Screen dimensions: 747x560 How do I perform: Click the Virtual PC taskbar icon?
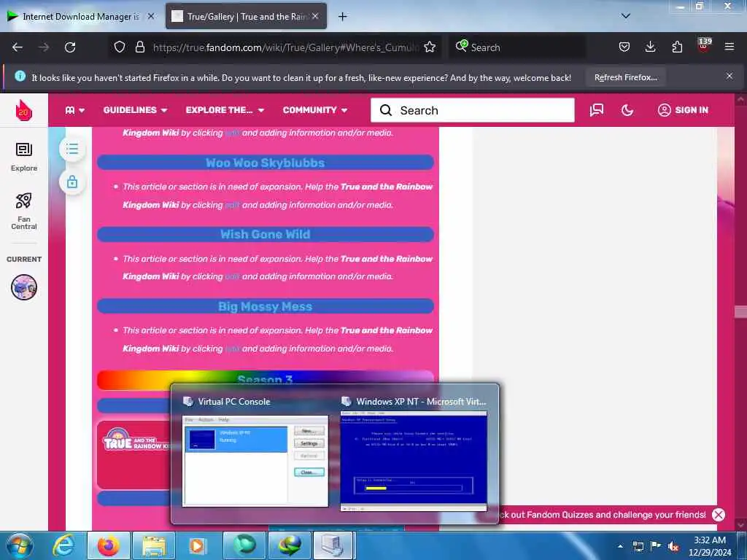(x=333, y=545)
